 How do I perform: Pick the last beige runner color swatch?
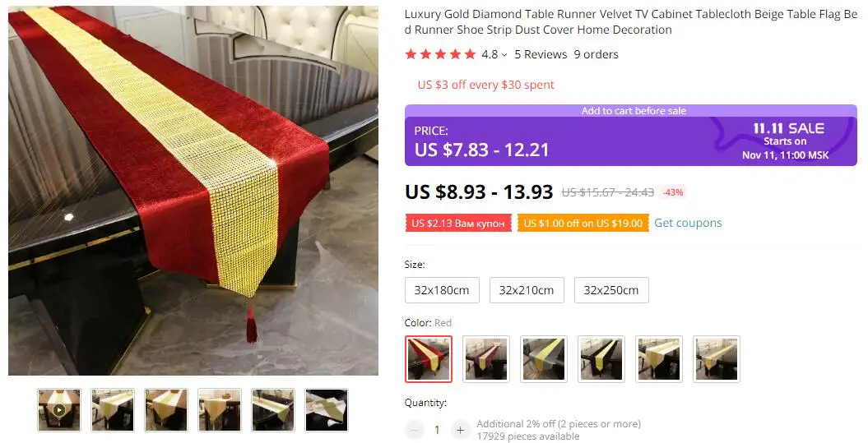[717, 359]
